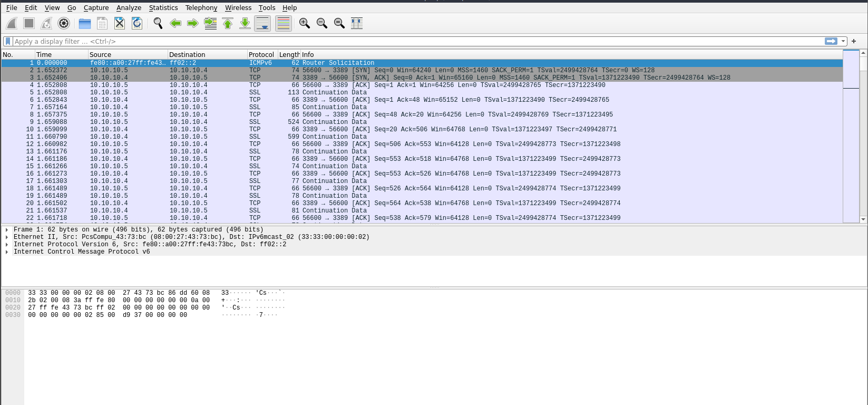
Task: Go back in packet history
Action: click(x=175, y=23)
